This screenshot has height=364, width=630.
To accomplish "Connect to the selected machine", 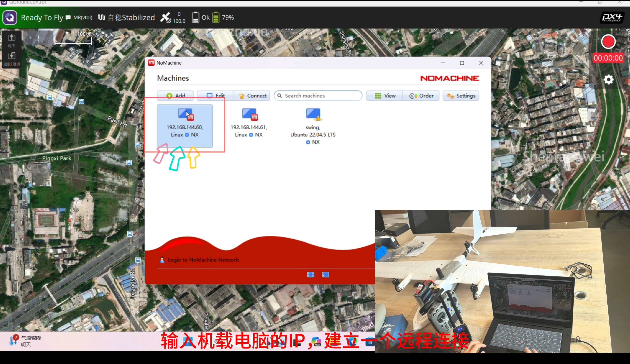I will click(252, 96).
